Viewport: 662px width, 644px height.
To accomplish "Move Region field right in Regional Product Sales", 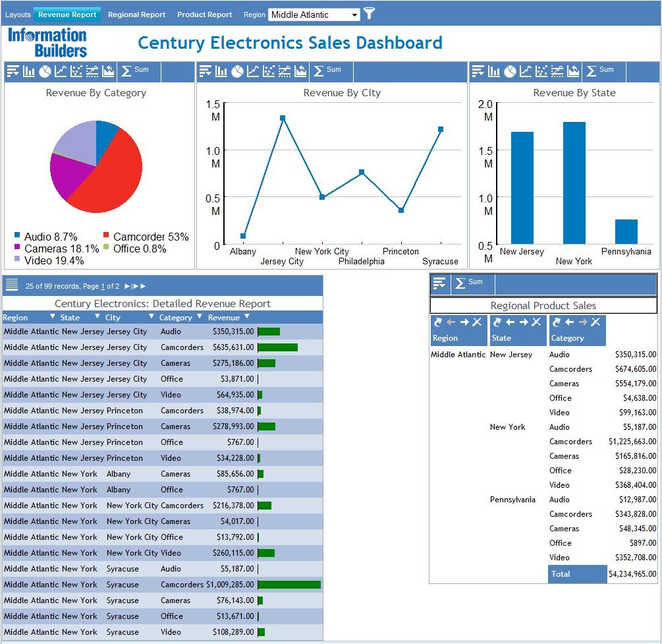I will (x=464, y=322).
